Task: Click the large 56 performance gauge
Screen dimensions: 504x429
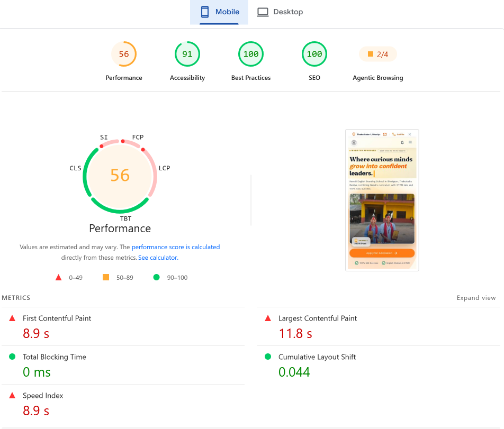Action: coord(120,176)
